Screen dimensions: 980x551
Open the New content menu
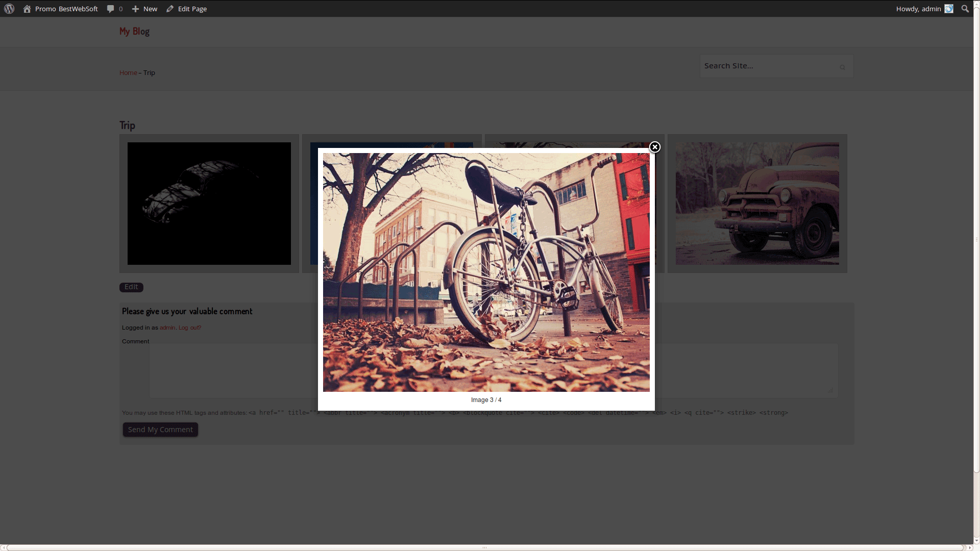click(144, 9)
